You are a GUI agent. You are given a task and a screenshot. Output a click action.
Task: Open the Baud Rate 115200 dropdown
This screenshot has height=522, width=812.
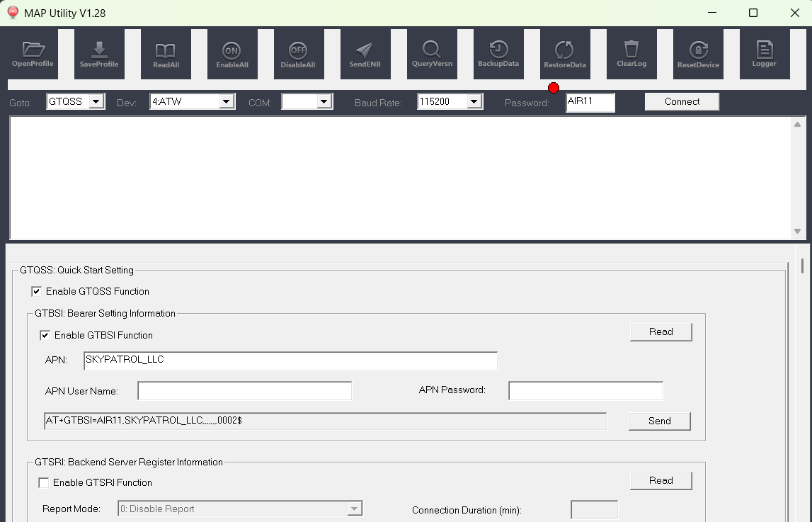click(x=474, y=101)
